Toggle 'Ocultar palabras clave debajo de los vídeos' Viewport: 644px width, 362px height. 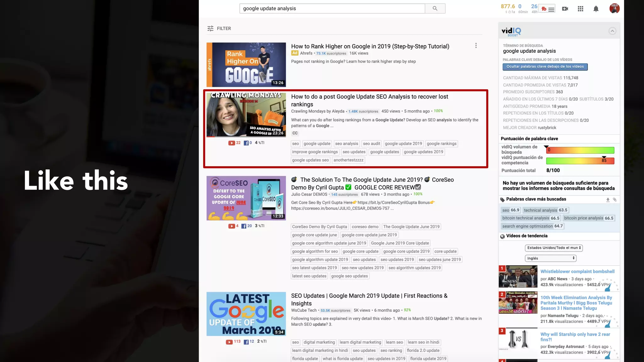[545, 67]
